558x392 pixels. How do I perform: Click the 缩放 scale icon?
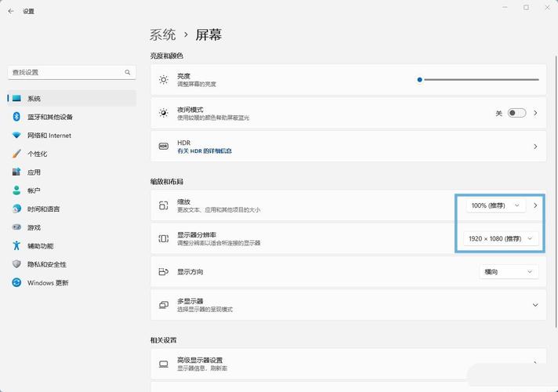(x=163, y=205)
